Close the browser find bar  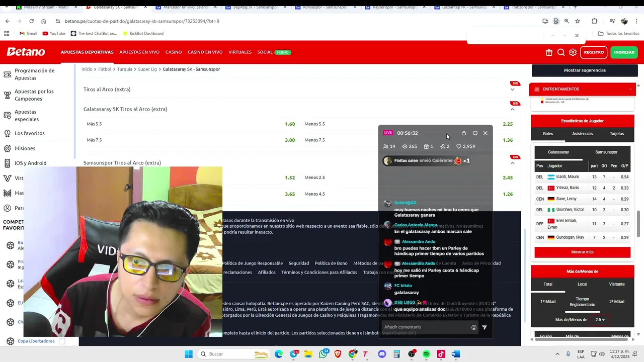577,36
